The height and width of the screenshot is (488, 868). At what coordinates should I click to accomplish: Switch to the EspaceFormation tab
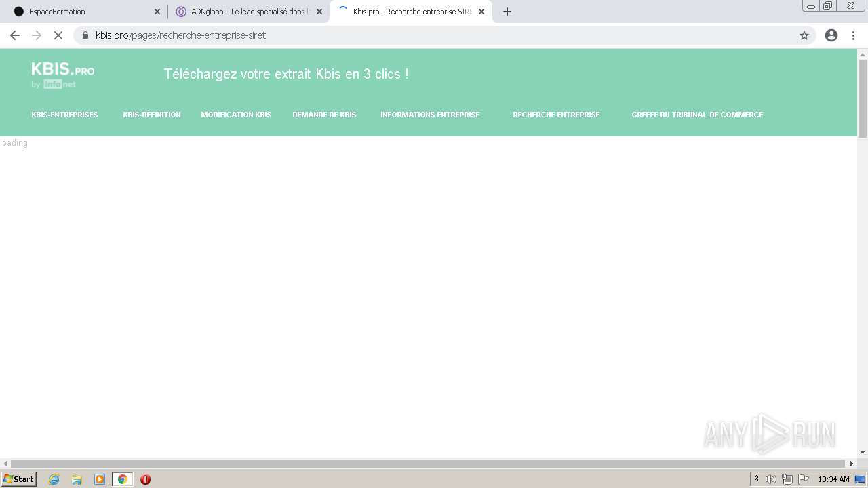click(x=85, y=12)
